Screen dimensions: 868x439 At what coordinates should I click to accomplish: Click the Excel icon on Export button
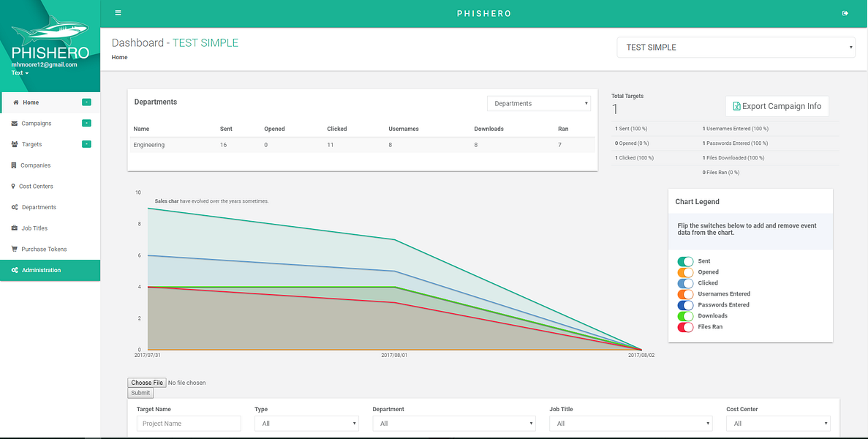point(736,106)
